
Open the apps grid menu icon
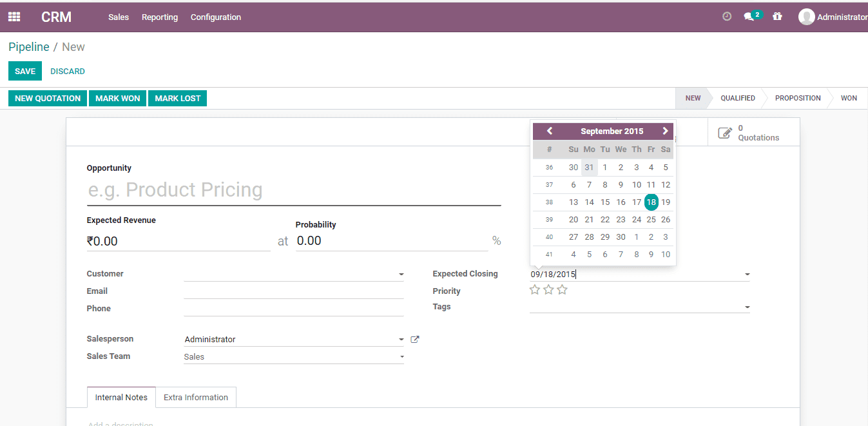tap(14, 17)
